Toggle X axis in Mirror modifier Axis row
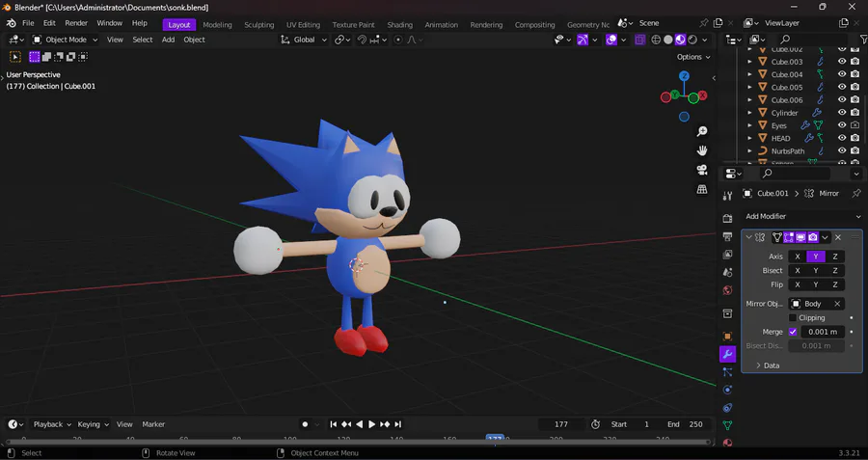The image size is (868, 460). click(x=798, y=257)
